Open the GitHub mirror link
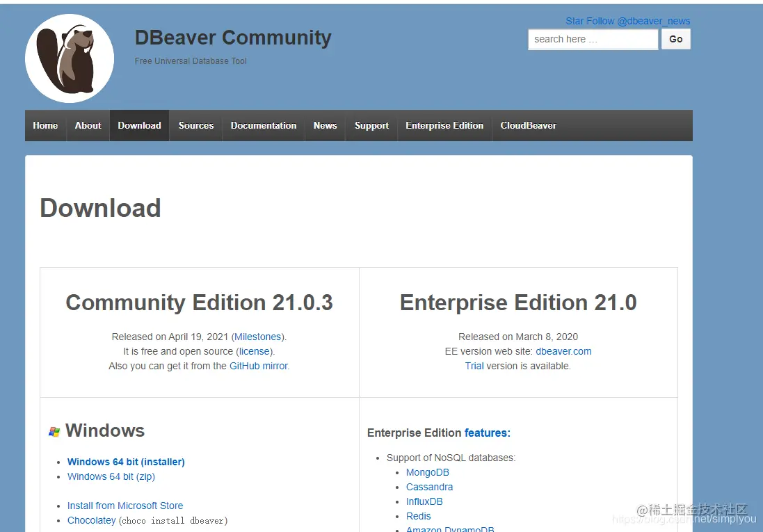The image size is (763, 532). click(257, 366)
